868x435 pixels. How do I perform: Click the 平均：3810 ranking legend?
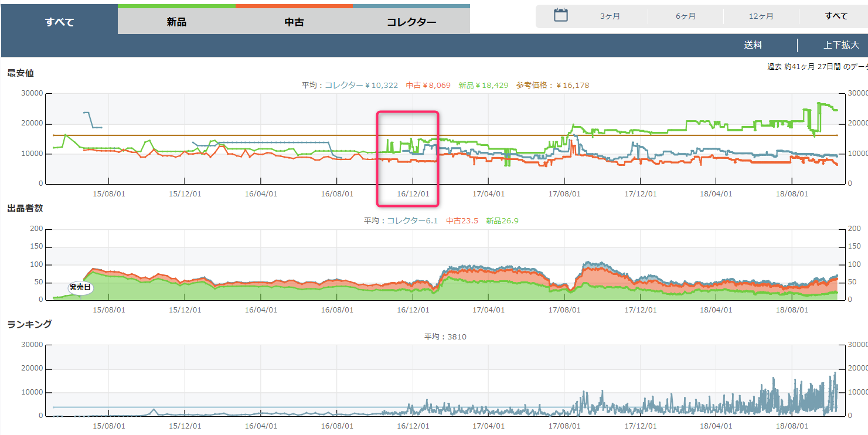[445, 337]
